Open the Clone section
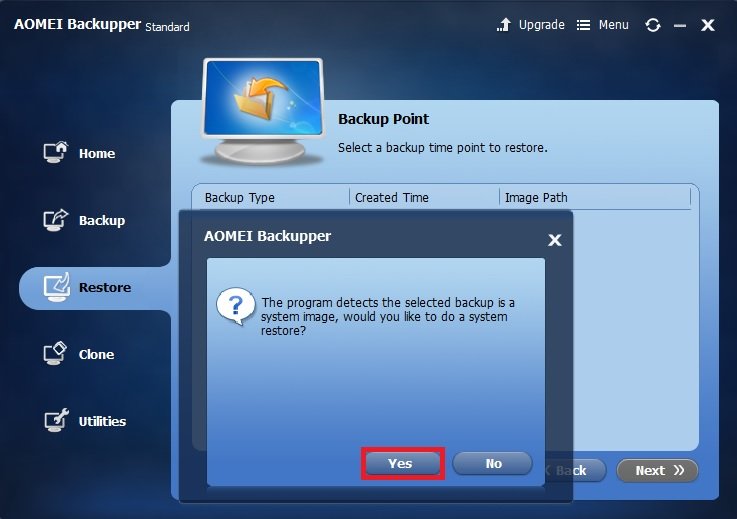This screenshot has width=737, height=519. pyautogui.click(x=78, y=354)
